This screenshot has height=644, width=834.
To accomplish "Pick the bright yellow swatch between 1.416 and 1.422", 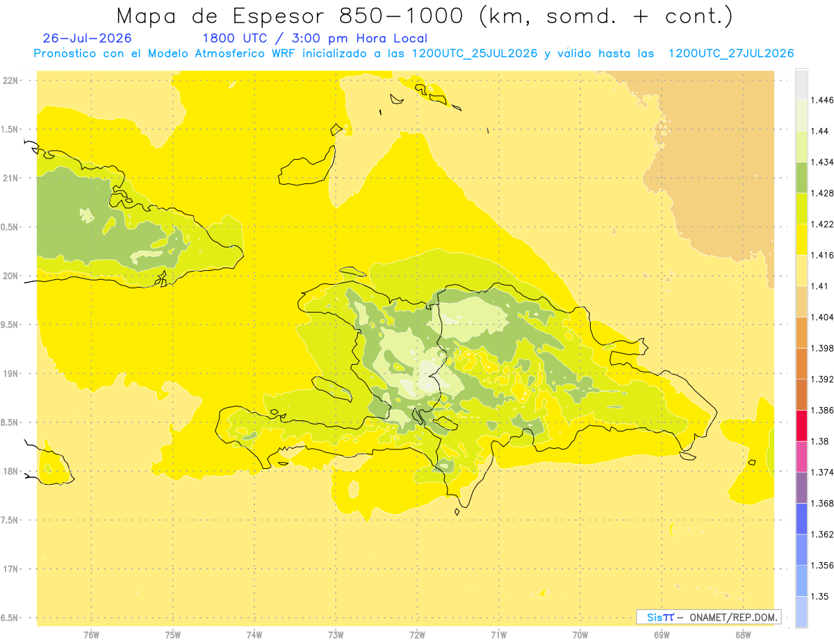I will pyautogui.click(x=801, y=239).
